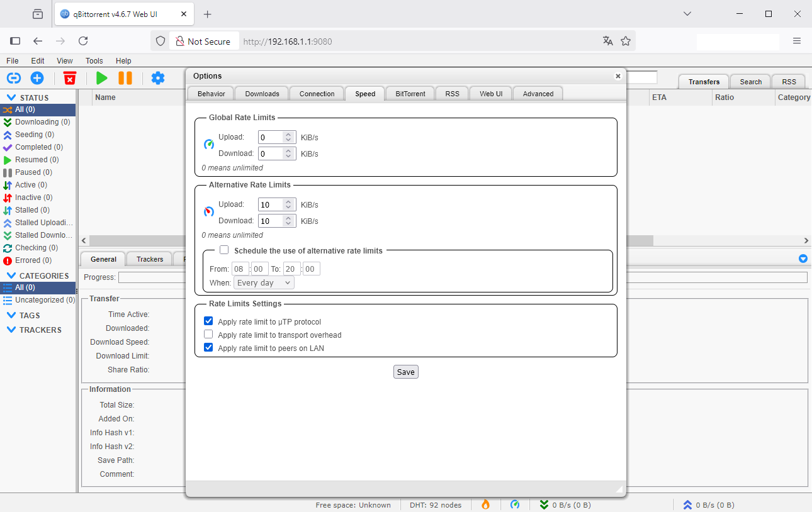This screenshot has height=512, width=812.
Task: Click the Add Torrent Link icon
Action: pos(14,78)
